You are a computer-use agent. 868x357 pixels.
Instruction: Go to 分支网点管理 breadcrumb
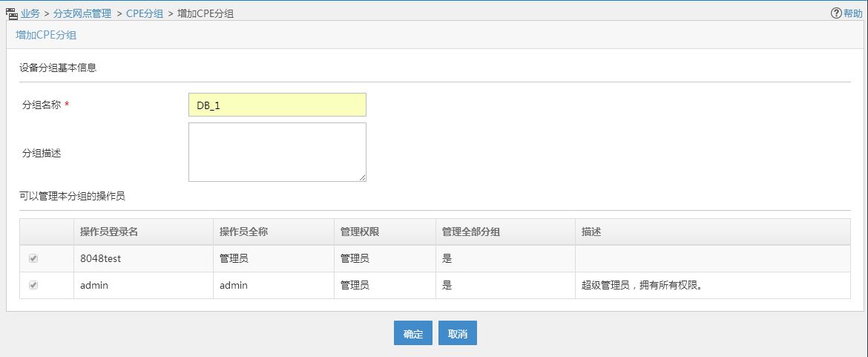(82, 13)
